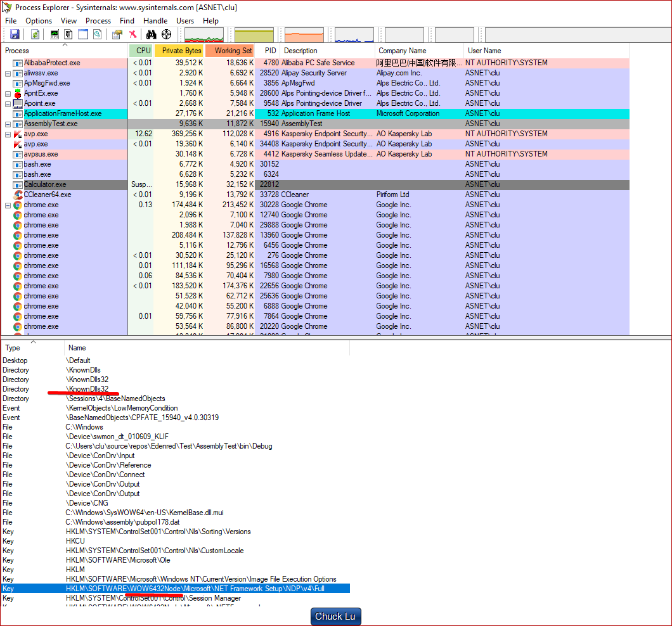Screen dimensions: 672x626
Task: Click the DLL/handle view toolbar icon
Action: coord(98,34)
